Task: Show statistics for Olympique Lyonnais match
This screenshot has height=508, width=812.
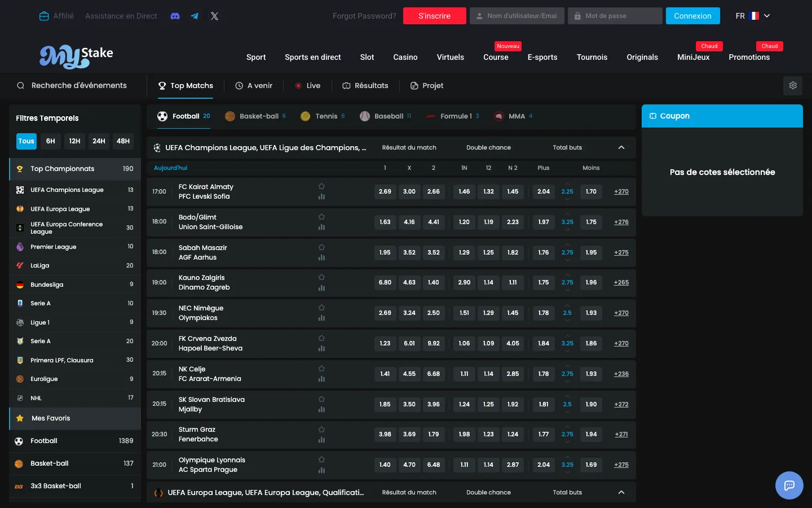Action: pos(321,470)
